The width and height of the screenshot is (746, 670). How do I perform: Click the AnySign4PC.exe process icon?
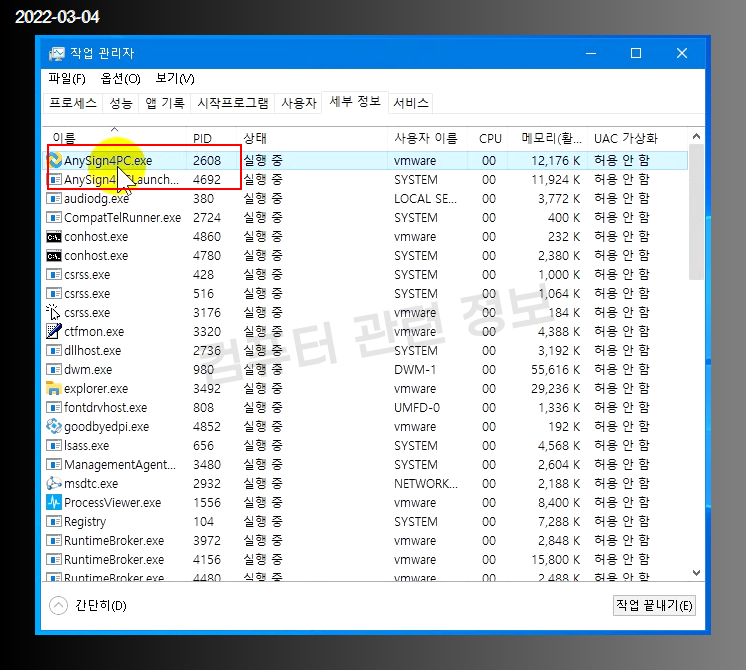54,160
